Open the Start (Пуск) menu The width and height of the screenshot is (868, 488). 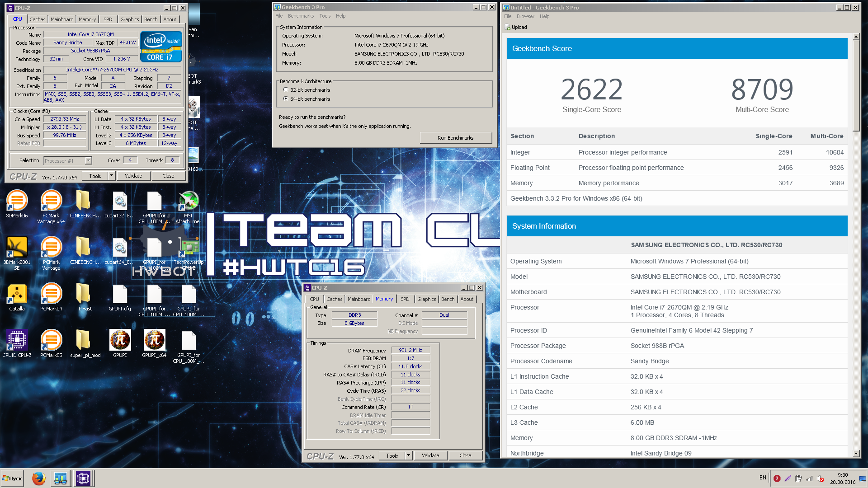tap(12, 478)
